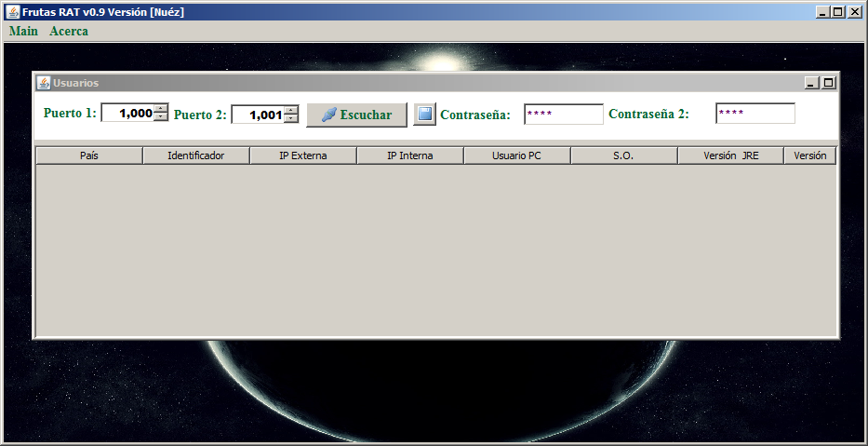Select the Identificador column header
This screenshot has width=868, height=446.
[195, 155]
